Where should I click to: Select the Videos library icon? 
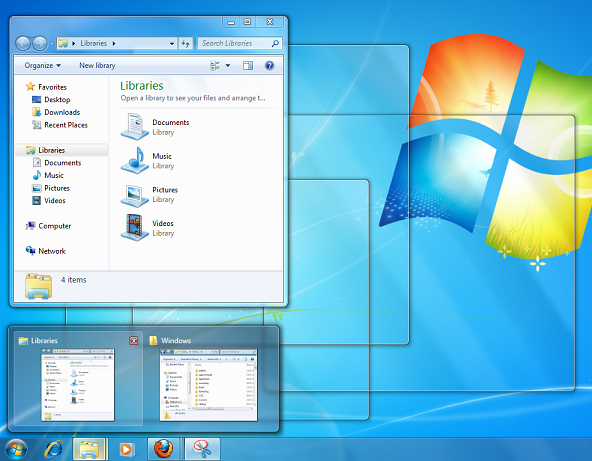coord(134,227)
